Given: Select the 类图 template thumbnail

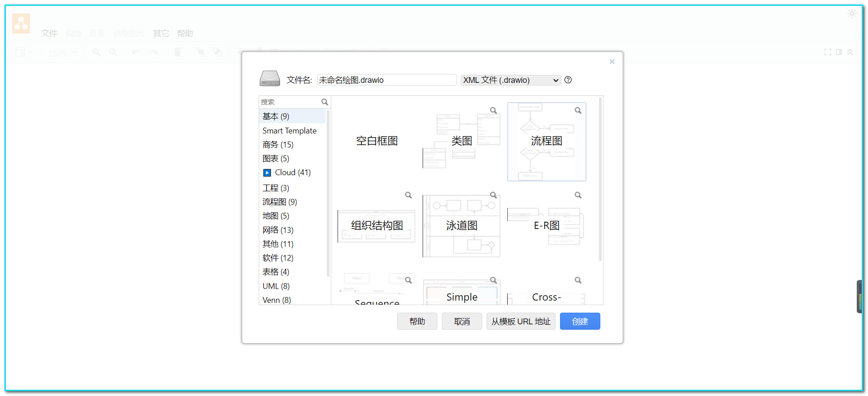Looking at the screenshot, I should coord(462,141).
